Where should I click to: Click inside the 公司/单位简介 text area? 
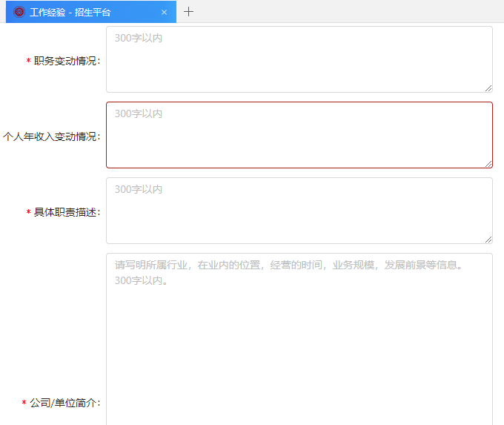299,349
